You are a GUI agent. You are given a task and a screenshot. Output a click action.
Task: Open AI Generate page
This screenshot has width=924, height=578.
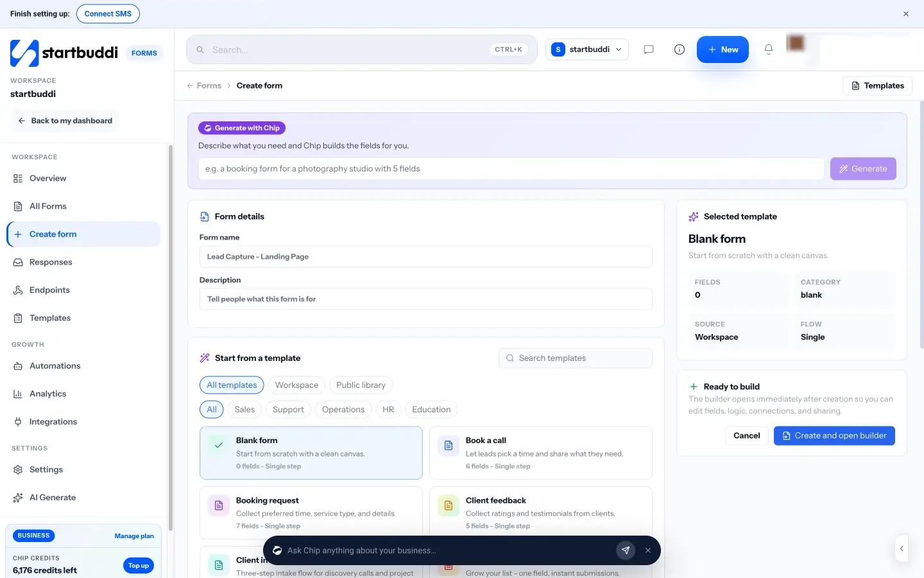83,498
